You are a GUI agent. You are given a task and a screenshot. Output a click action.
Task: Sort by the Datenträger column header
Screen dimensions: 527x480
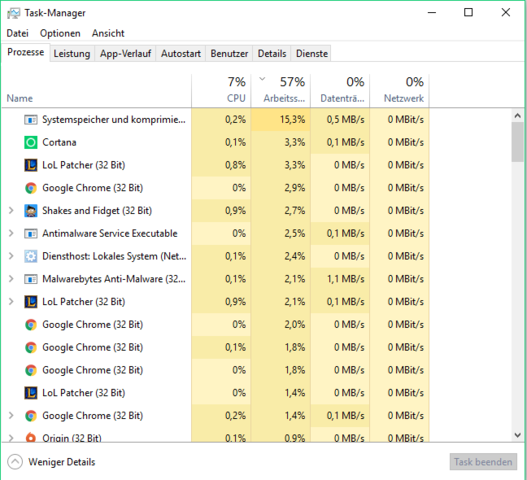click(340, 91)
